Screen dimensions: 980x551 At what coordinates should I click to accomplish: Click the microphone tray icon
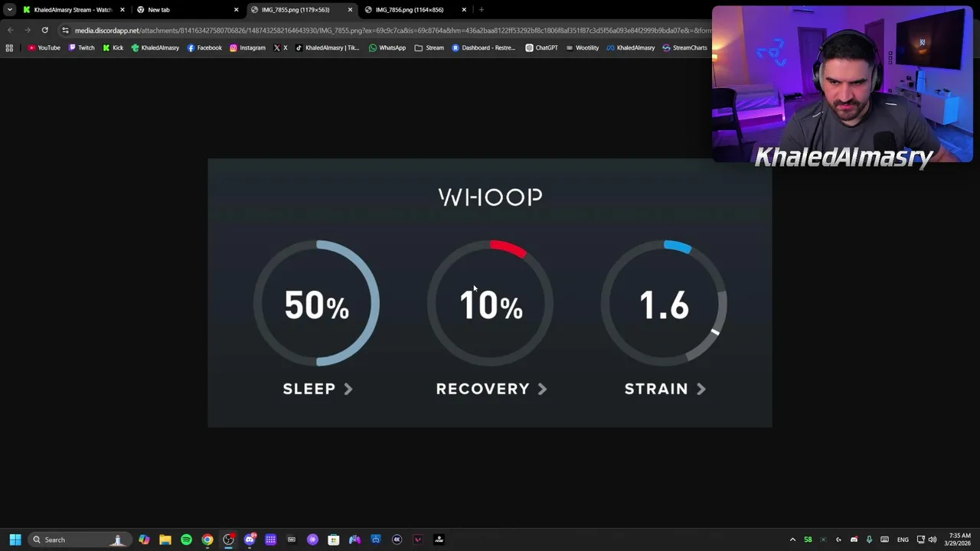click(x=869, y=540)
